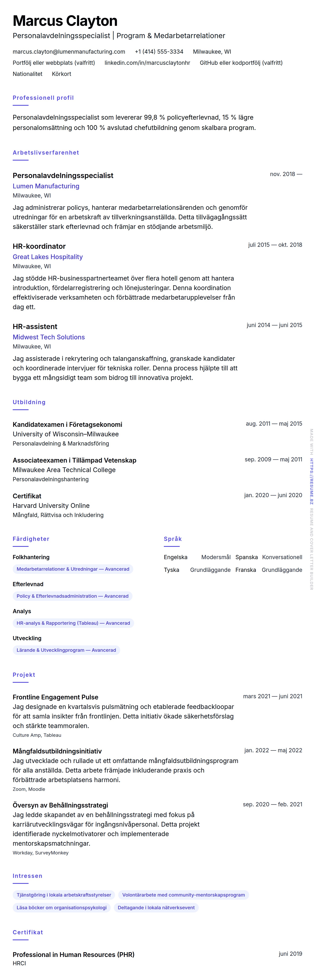Viewport: 315px width, 980px height.
Task: Open the Midwest Tech Solutions company link
Action: coord(49,337)
